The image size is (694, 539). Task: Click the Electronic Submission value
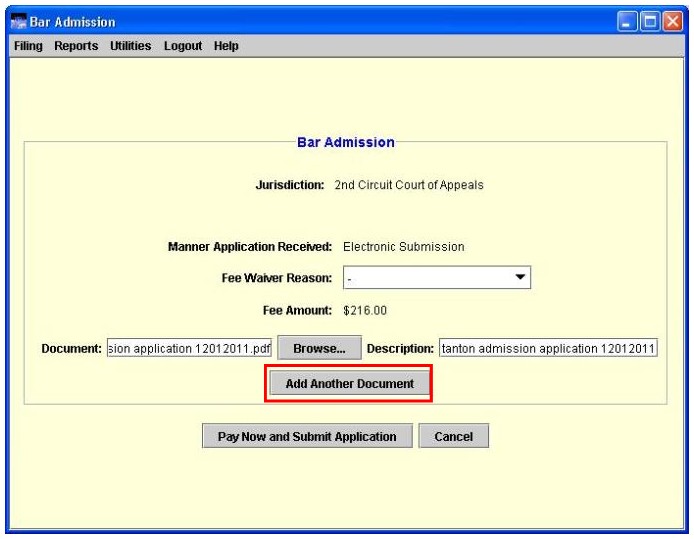pos(404,246)
